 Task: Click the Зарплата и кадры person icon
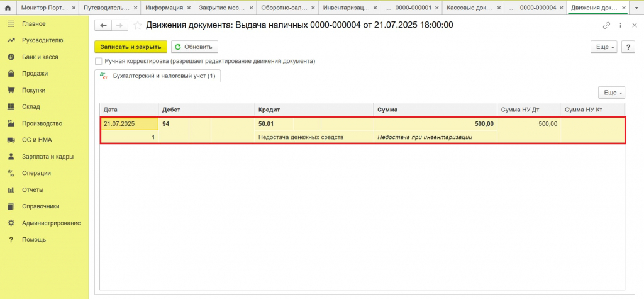[x=11, y=157]
